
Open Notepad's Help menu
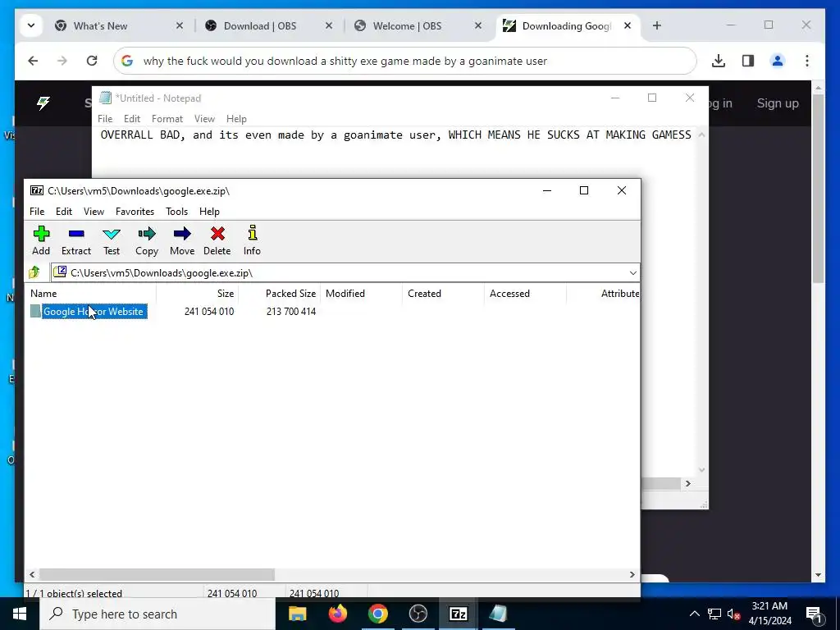pyautogui.click(x=236, y=119)
